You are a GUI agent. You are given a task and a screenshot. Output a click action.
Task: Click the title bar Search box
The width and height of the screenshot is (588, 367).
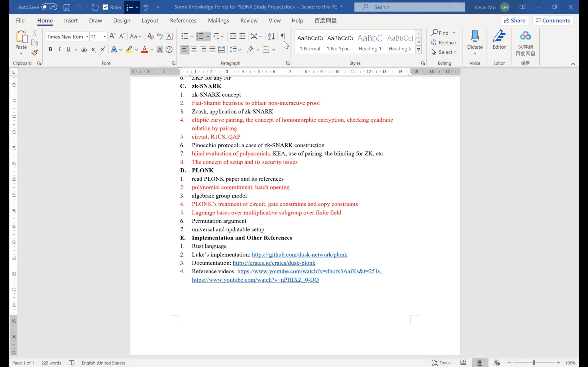(409, 7)
